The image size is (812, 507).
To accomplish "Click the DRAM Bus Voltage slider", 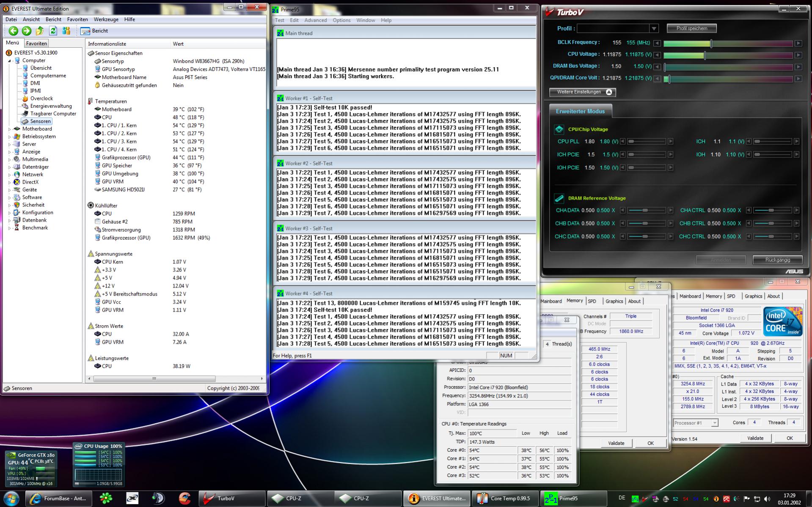I will click(728, 67).
